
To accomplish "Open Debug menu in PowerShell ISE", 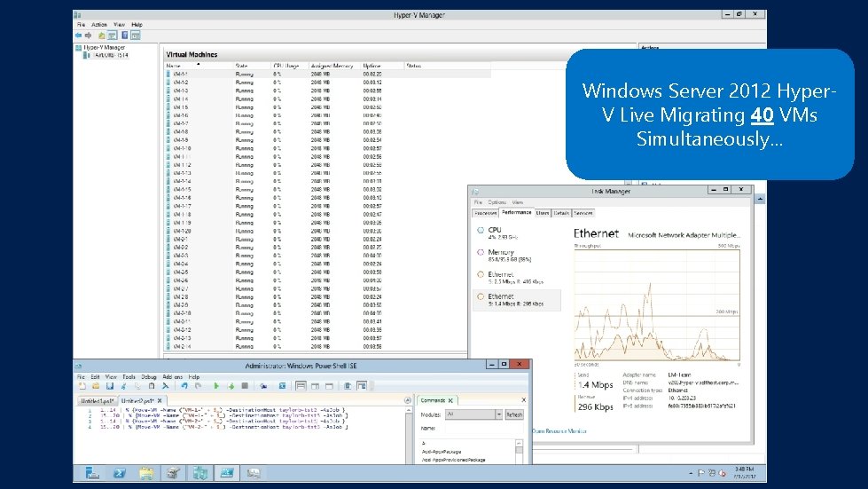I will pos(148,376).
